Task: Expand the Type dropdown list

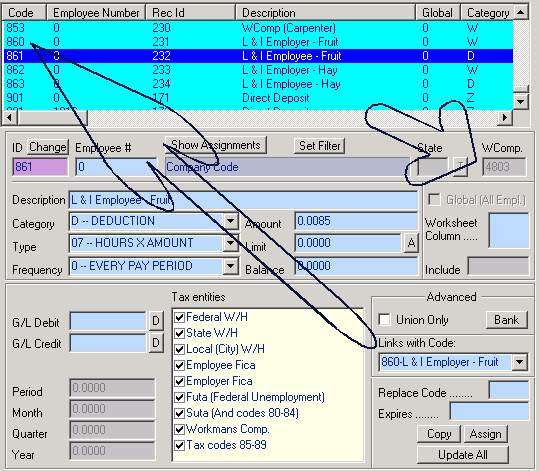Action: [x=230, y=243]
